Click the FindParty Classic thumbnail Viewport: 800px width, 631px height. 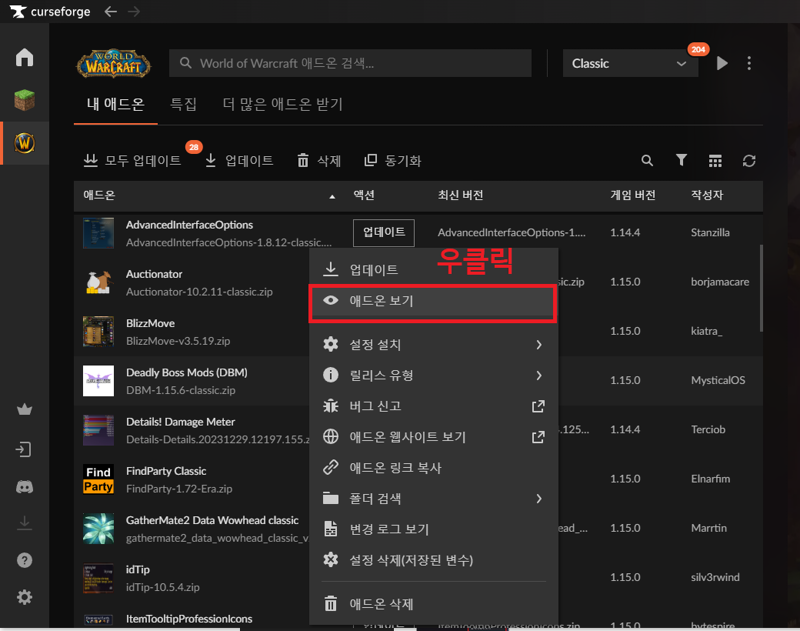coord(98,479)
